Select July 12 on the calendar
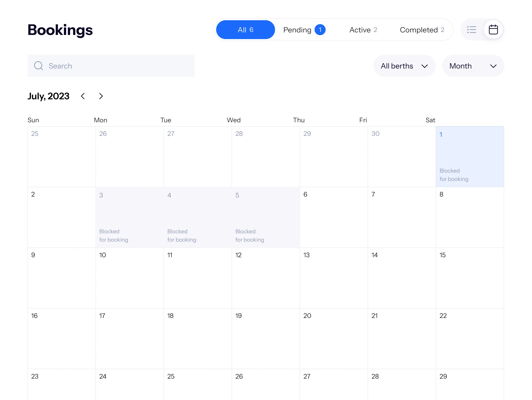This screenshot has height=400, width=532. [266, 278]
